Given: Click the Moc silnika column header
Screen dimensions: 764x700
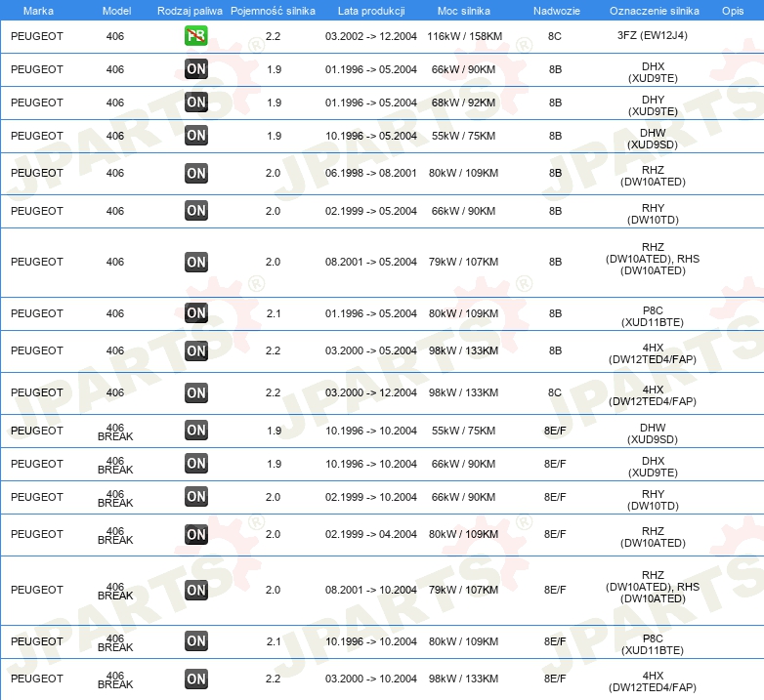Looking at the screenshot, I should point(463,10).
